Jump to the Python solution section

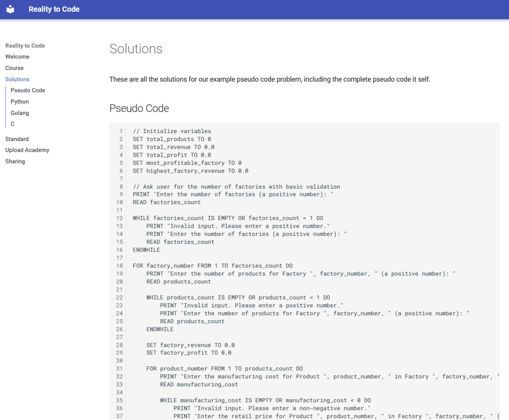pyautogui.click(x=20, y=102)
